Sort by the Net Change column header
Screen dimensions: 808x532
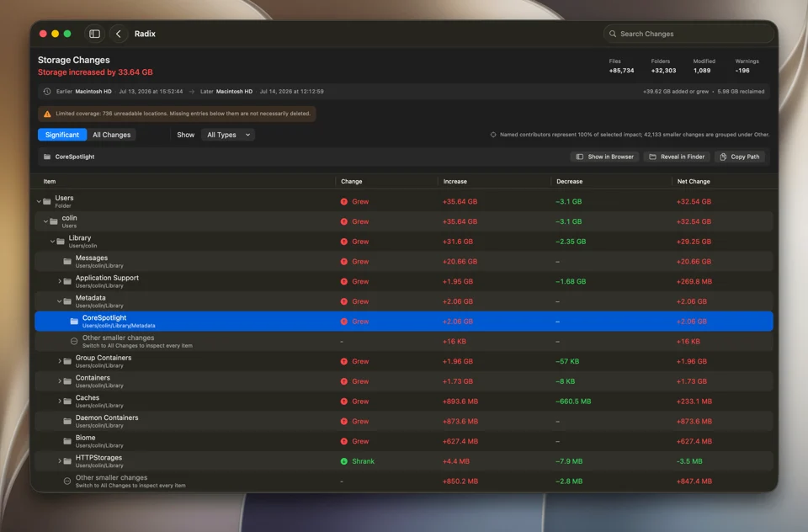coord(694,182)
